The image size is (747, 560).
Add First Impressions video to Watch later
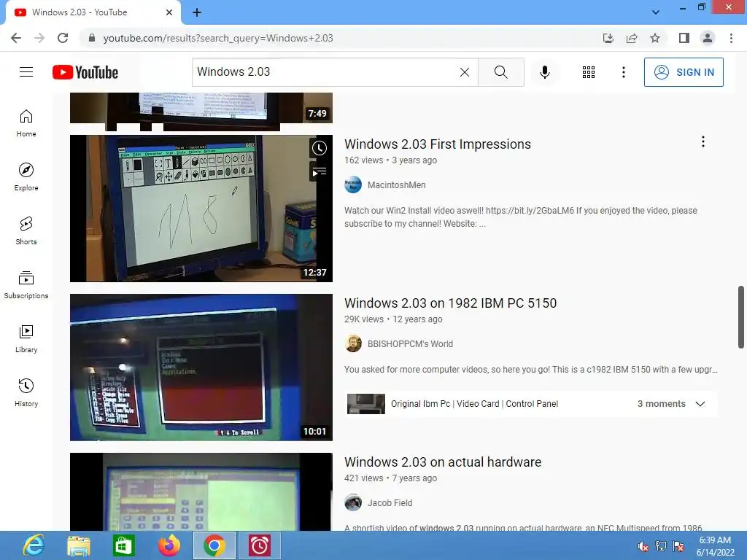click(320, 148)
